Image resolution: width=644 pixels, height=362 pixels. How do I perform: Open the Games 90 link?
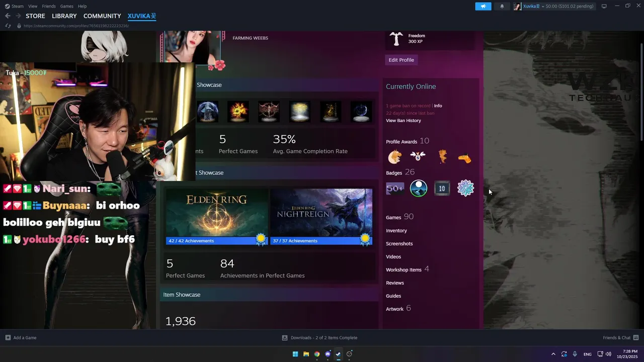[399, 217]
